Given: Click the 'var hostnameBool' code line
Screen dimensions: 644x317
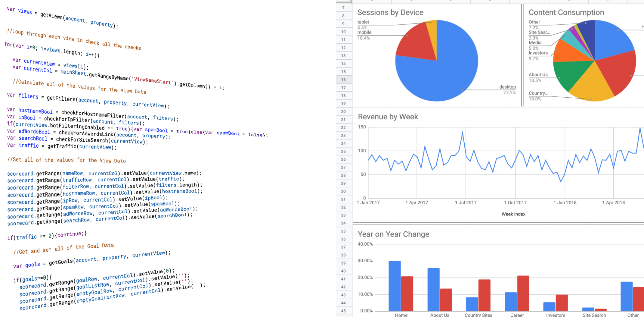Looking at the screenshot, I should point(93,115).
